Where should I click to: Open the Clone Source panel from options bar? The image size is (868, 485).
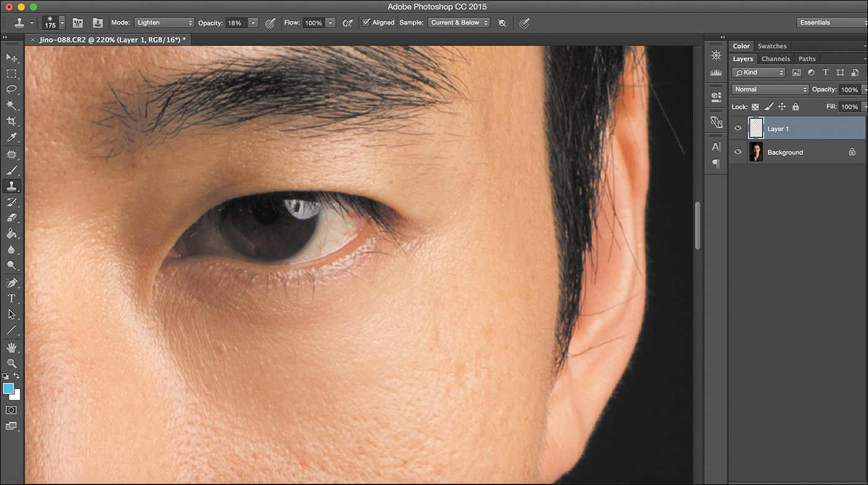98,22
